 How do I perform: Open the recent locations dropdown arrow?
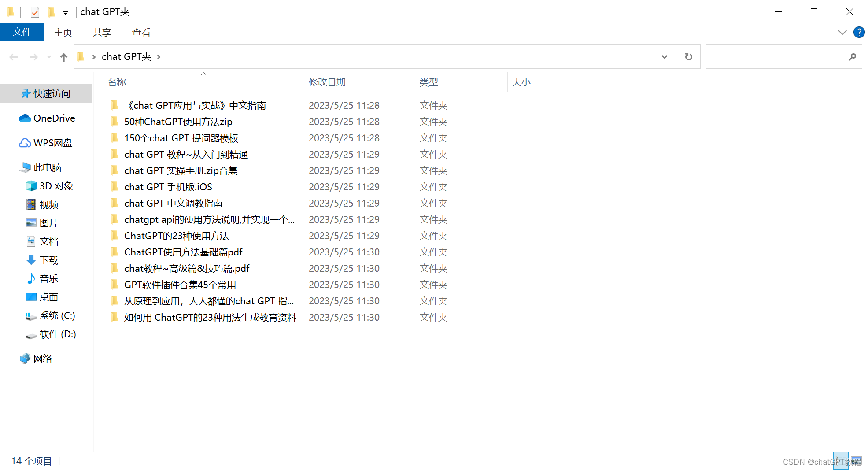click(49, 57)
